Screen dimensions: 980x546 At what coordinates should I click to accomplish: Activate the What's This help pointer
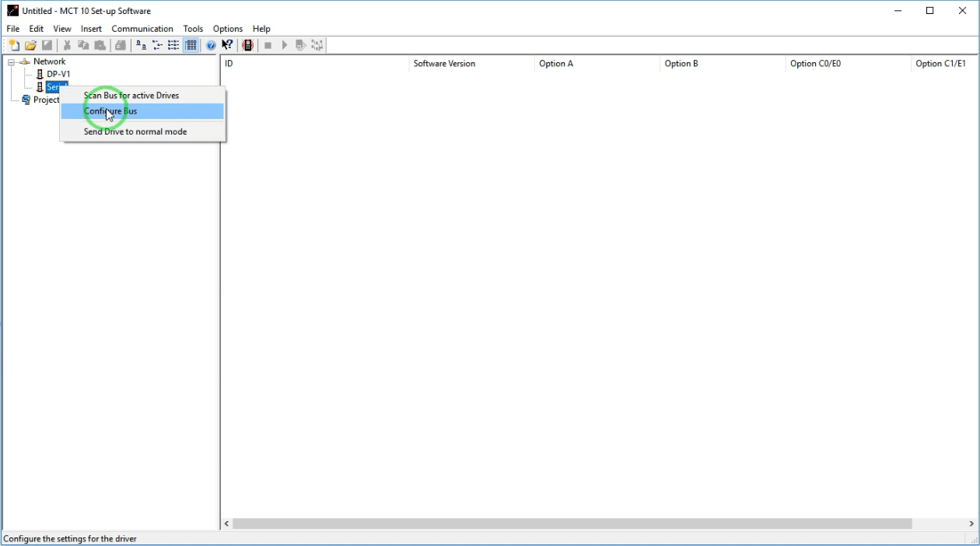[227, 46]
